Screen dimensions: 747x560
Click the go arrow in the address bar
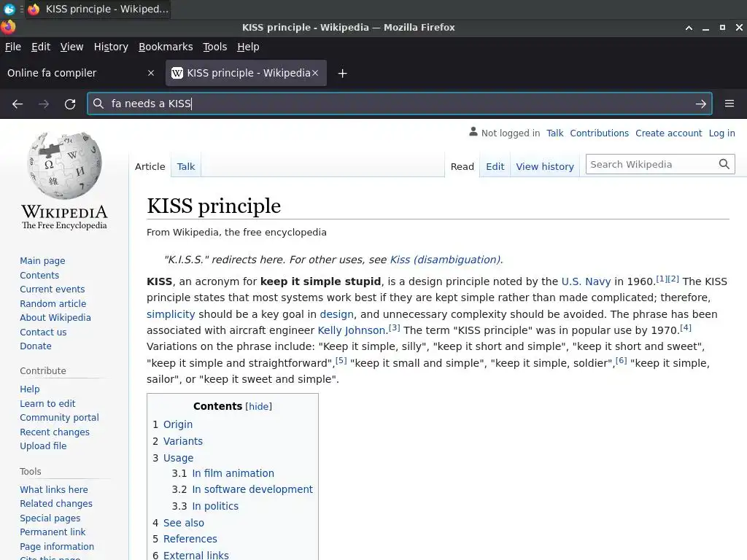click(700, 104)
